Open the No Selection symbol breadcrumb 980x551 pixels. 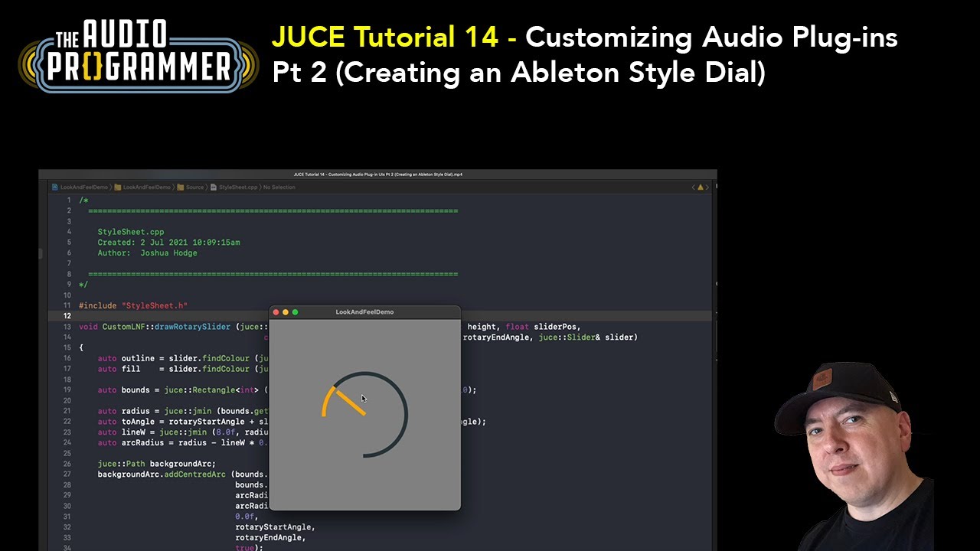click(x=279, y=187)
